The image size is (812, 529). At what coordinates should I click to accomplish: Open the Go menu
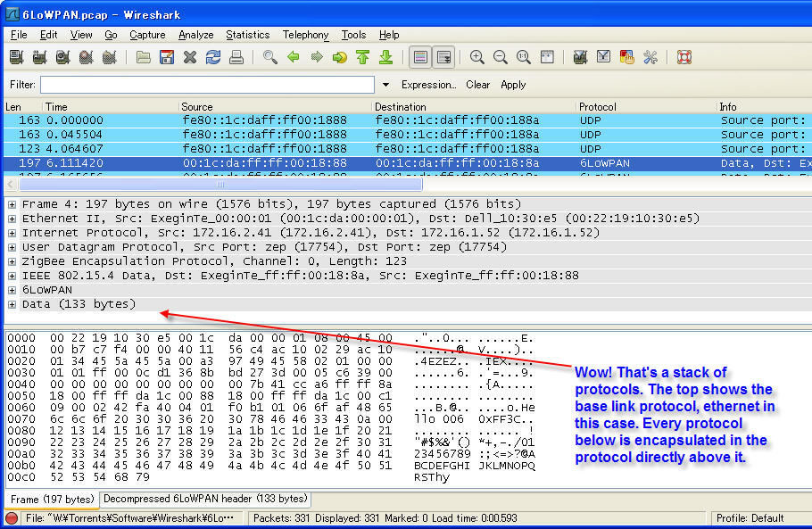coord(111,35)
